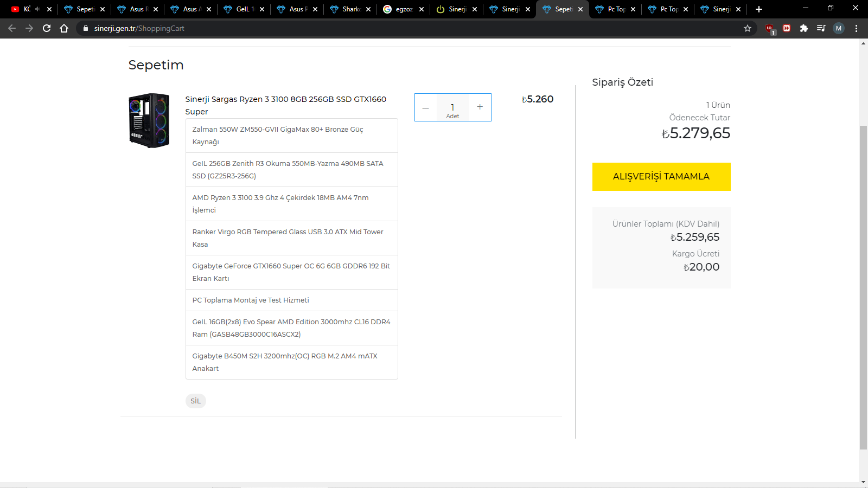Viewport: 868px width, 488px height.
Task: Click the browser forward arrow
Action: coord(29,28)
